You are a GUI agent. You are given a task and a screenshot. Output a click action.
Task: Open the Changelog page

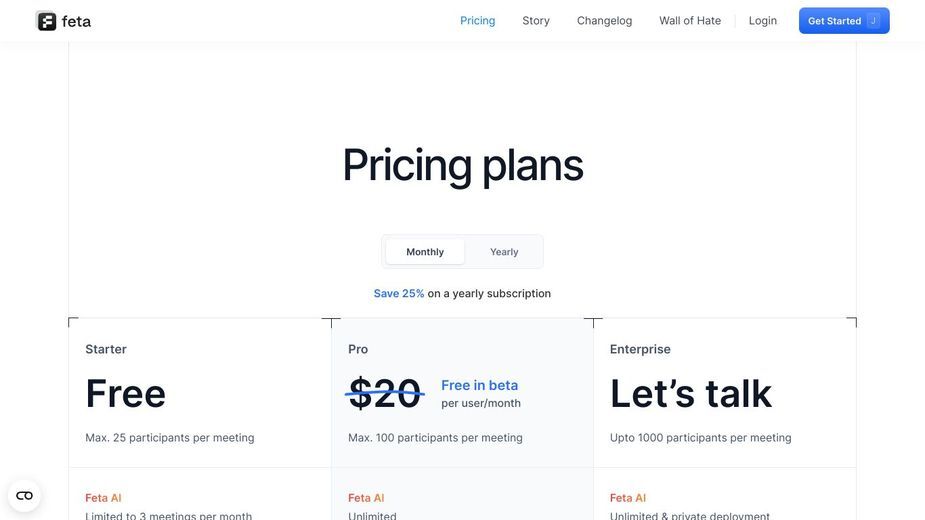[604, 21]
